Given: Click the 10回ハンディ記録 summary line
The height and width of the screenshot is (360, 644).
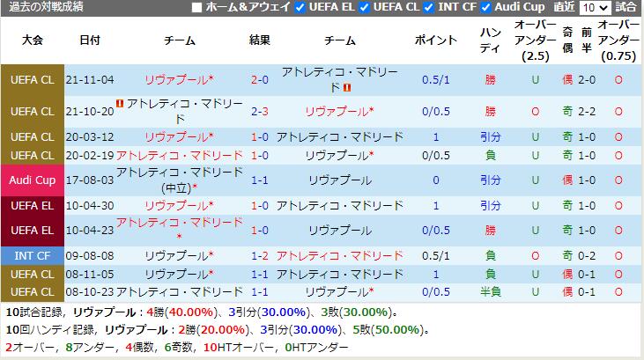Looking at the screenshot, I should [218, 329].
